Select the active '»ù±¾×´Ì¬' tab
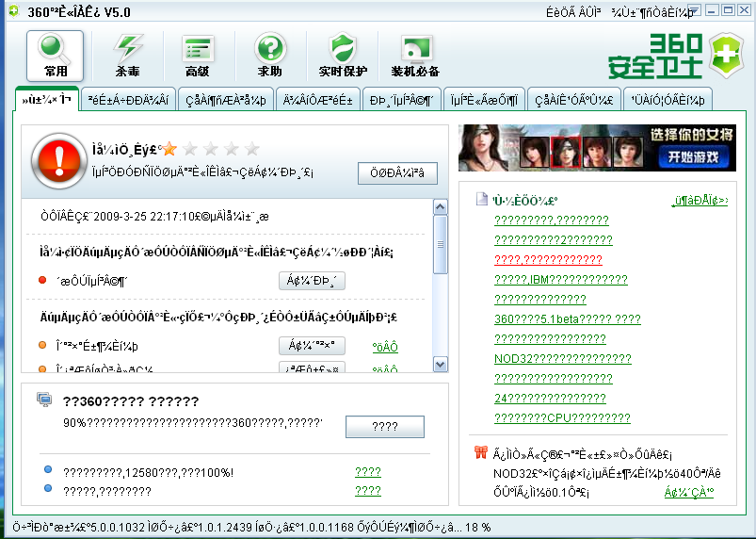The height and width of the screenshot is (539, 756). click(47, 100)
